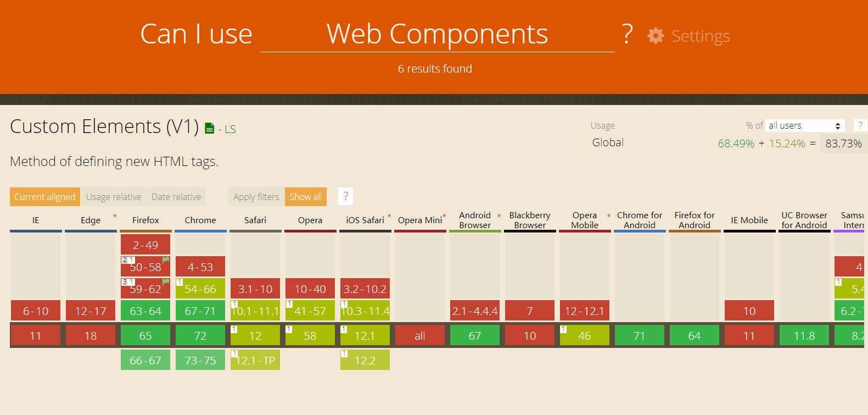Click the Edge 12-17 version cell
This screenshot has width=868, height=415.
91,311
